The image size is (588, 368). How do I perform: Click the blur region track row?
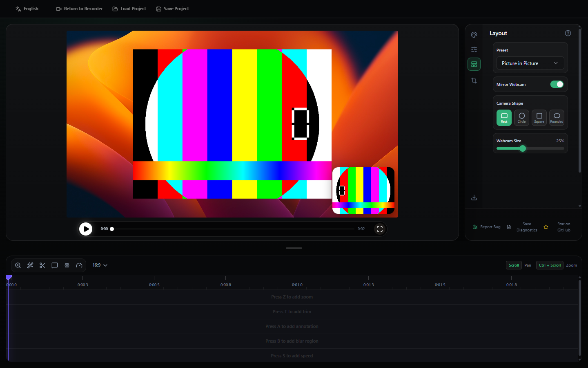point(292,341)
